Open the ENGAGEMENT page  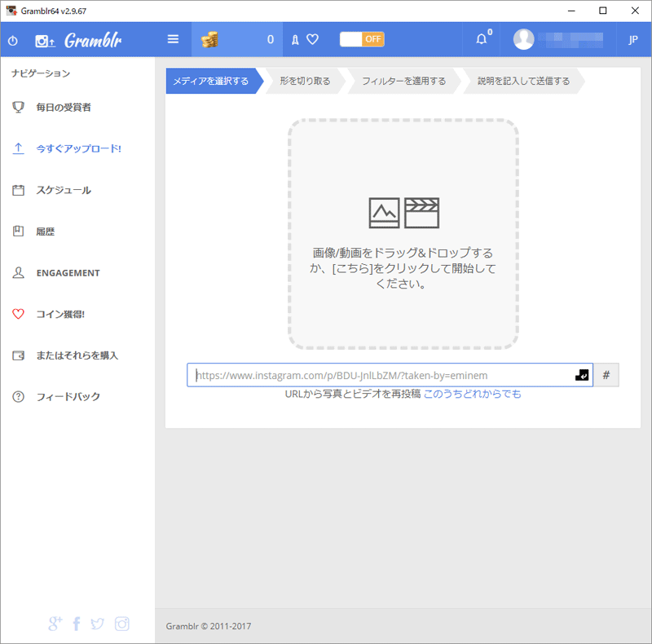point(68,273)
